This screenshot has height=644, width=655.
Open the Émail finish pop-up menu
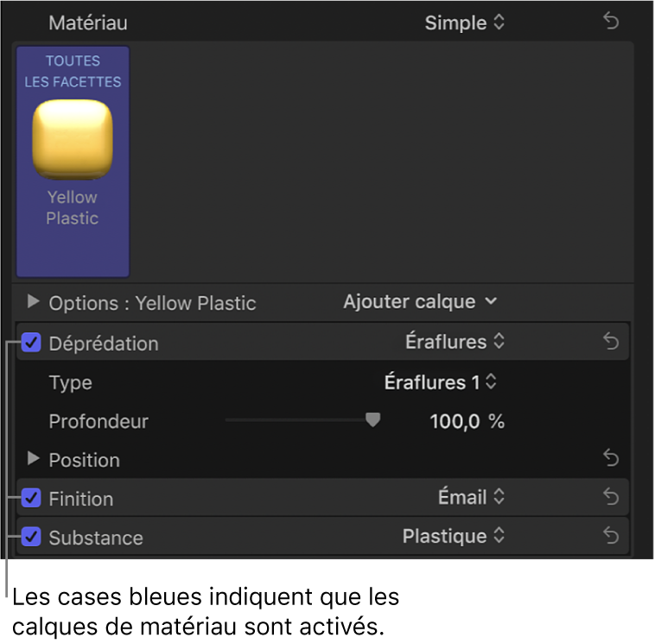[x=471, y=497]
